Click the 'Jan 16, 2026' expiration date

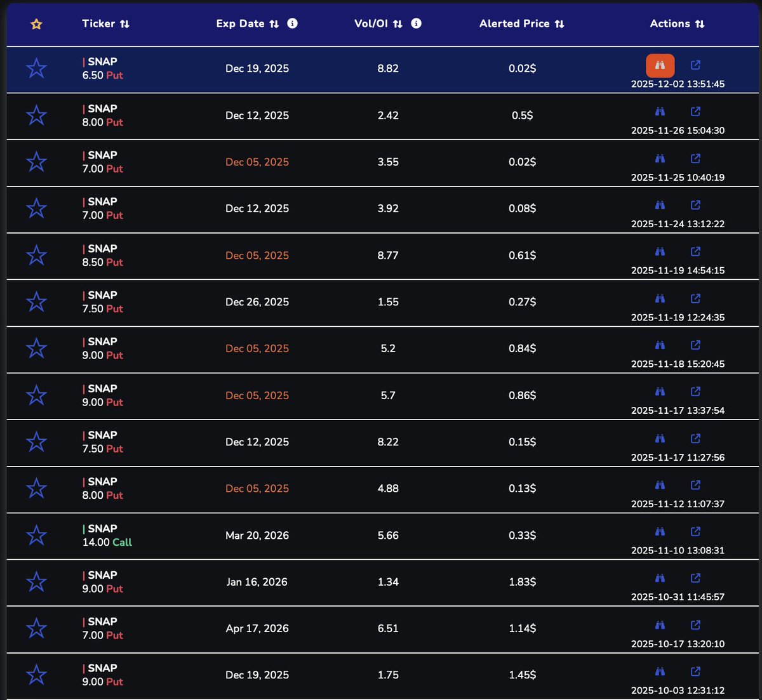pyautogui.click(x=257, y=582)
